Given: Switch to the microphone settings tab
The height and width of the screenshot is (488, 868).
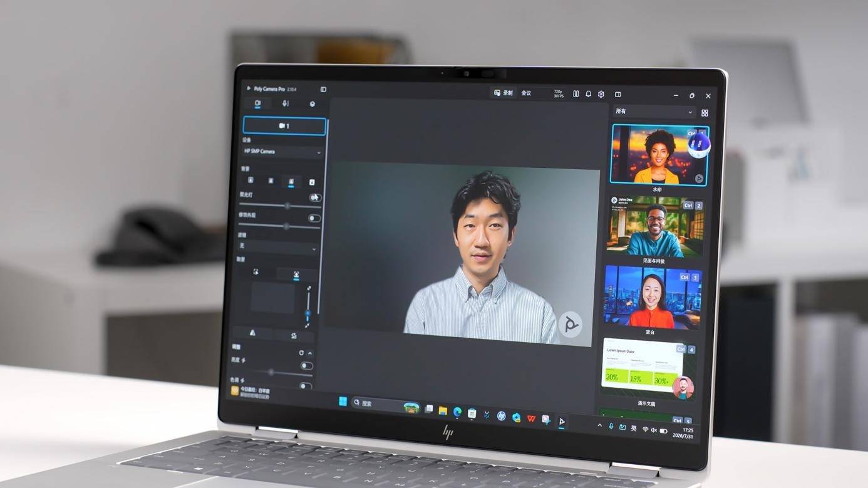Looking at the screenshot, I should (285, 103).
